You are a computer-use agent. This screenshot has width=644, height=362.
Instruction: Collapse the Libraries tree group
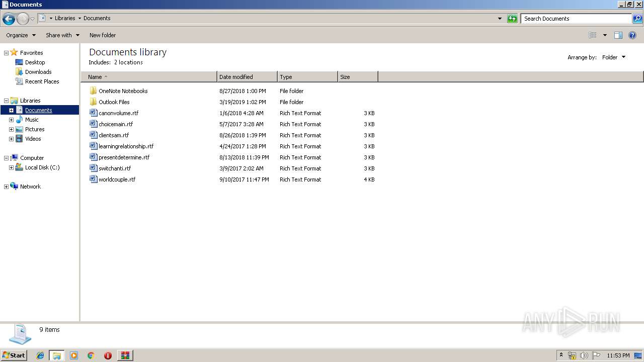(x=6, y=101)
